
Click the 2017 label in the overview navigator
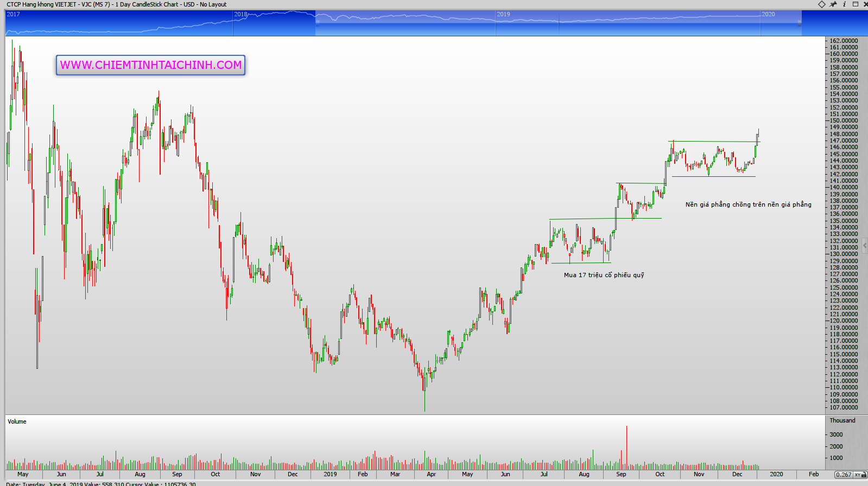pos(13,14)
